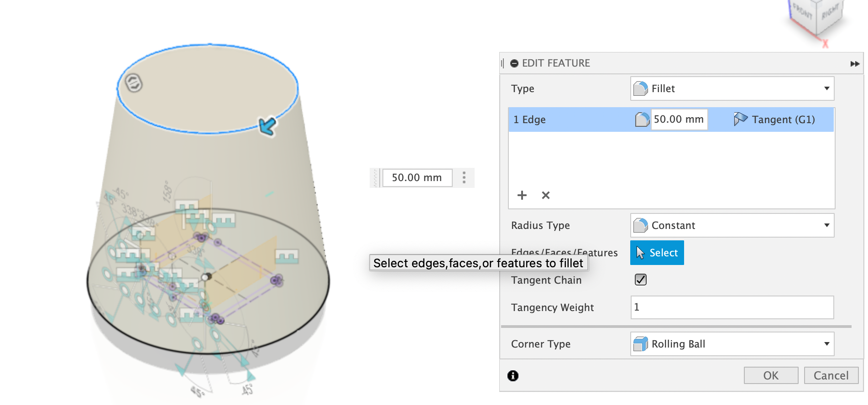Open the Radius Type dropdown showing Constant
Viewport: 868px width, 405px height.
(732, 225)
